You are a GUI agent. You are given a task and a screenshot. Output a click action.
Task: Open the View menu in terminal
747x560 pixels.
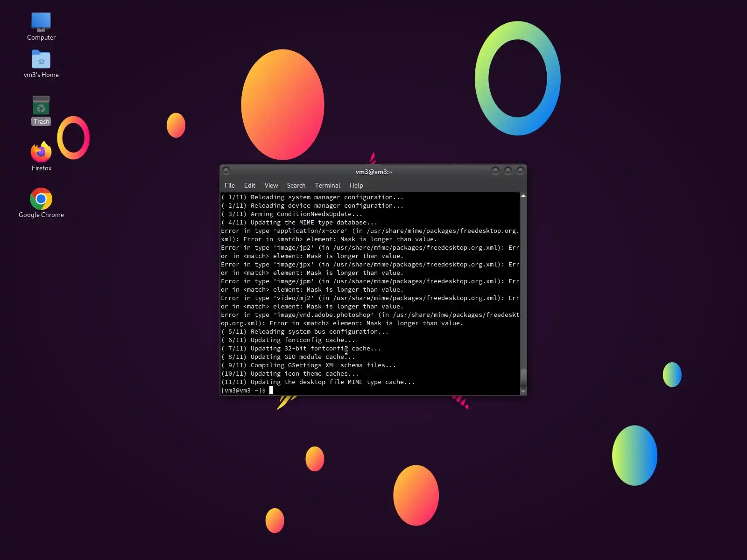pyautogui.click(x=271, y=185)
